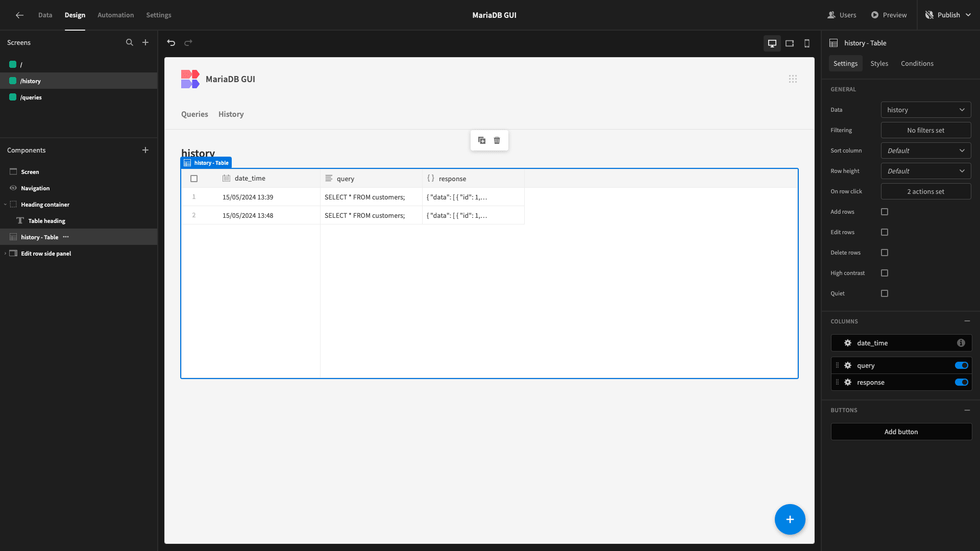Add a new screen with plus icon
980x551 pixels.
[145, 42]
